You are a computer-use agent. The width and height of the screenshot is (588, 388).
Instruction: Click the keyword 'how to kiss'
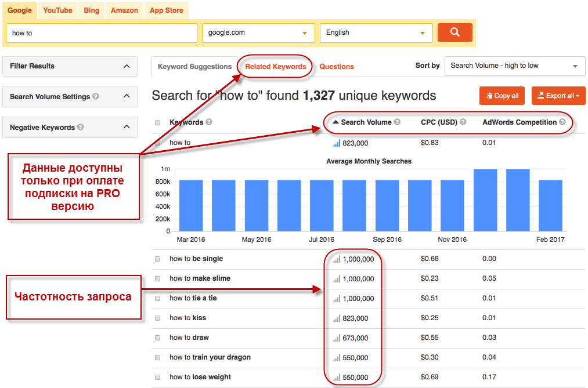pyautogui.click(x=188, y=318)
